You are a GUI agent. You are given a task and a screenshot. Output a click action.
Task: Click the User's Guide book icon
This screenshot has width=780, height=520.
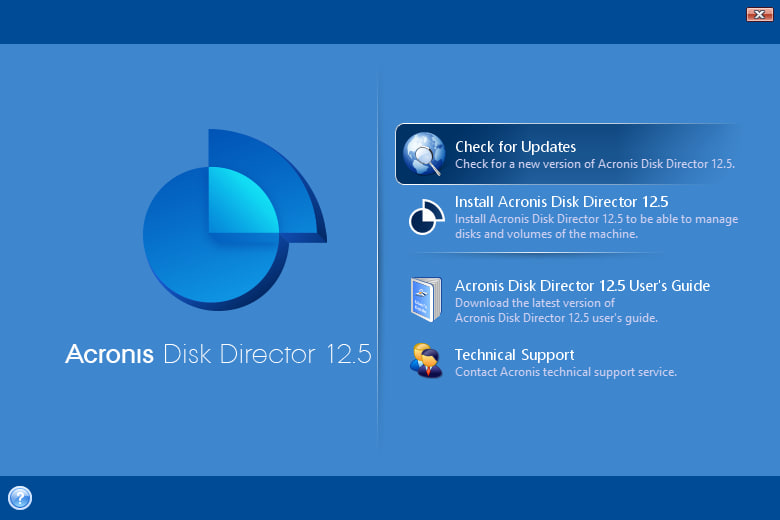pyautogui.click(x=426, y=300)
